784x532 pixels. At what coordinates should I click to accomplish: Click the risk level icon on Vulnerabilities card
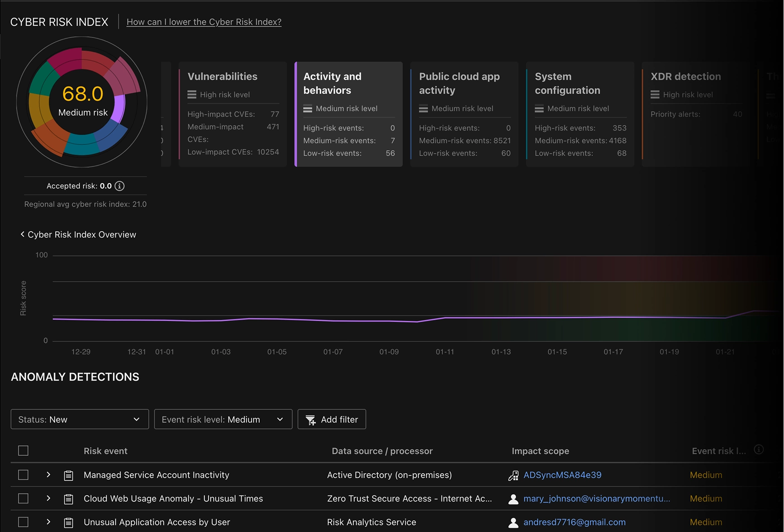click(191, 95)
